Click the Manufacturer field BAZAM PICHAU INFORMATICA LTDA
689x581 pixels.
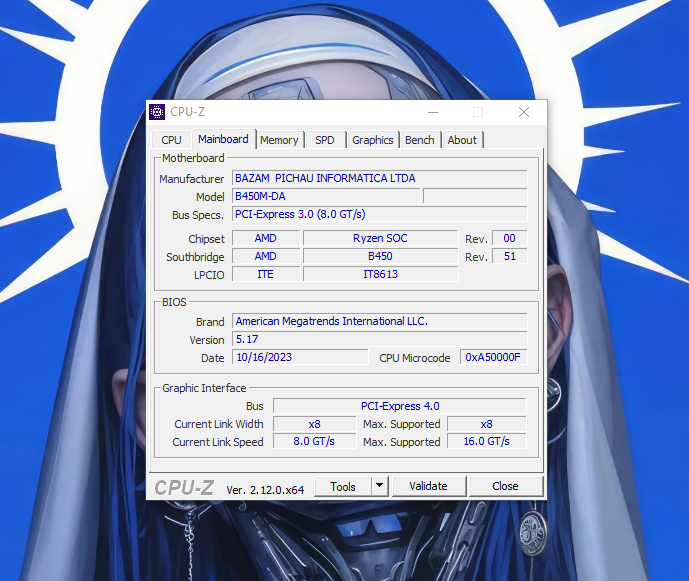pos(380,178)
